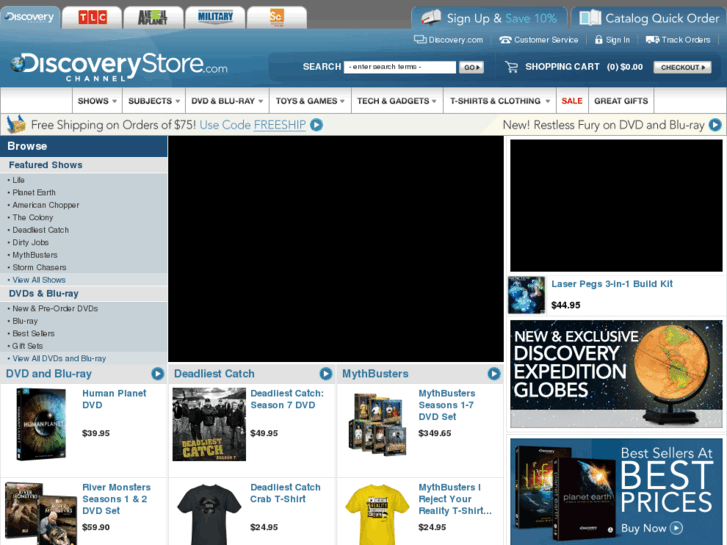Viewport: 727px width, 545px height.
Task: Open Customer Service page
Action: point(546,40)
